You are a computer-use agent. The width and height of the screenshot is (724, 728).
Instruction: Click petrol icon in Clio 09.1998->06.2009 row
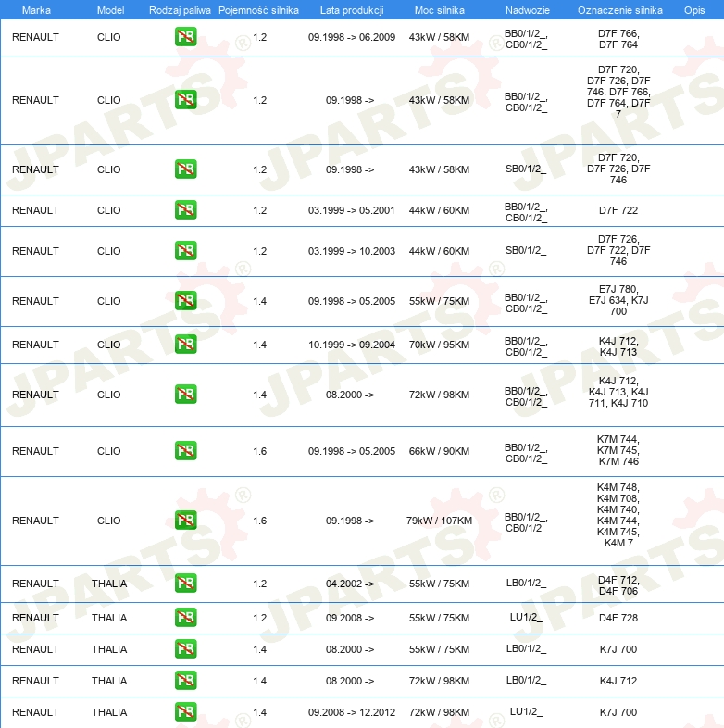point(186,37)
